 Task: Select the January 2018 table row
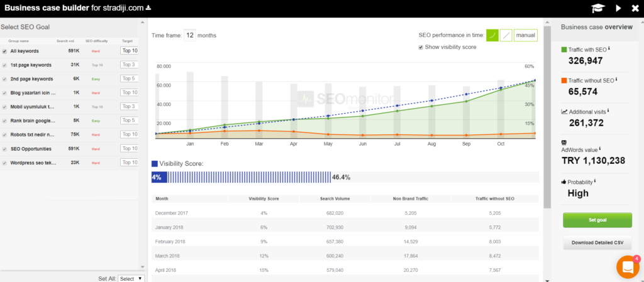click(345, 227)
